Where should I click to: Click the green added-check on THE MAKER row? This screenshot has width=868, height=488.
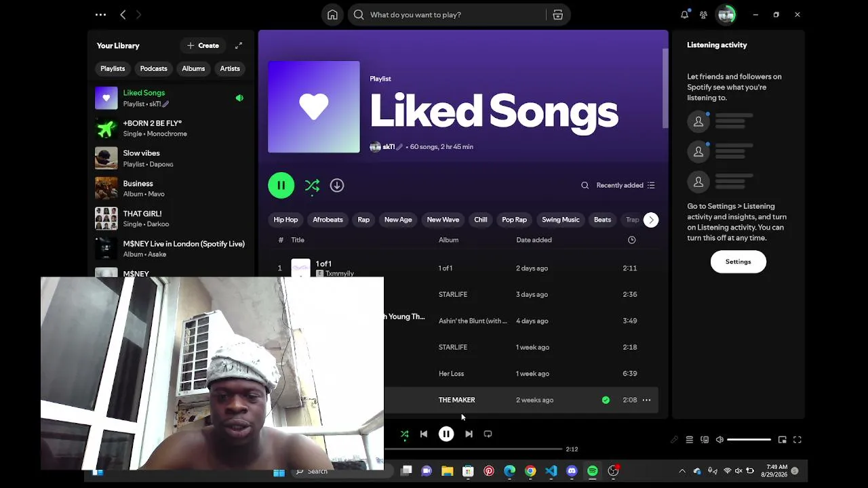606,400
